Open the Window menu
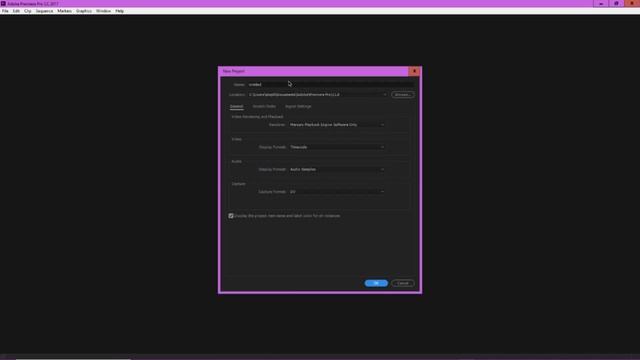 tap(103, 11)
